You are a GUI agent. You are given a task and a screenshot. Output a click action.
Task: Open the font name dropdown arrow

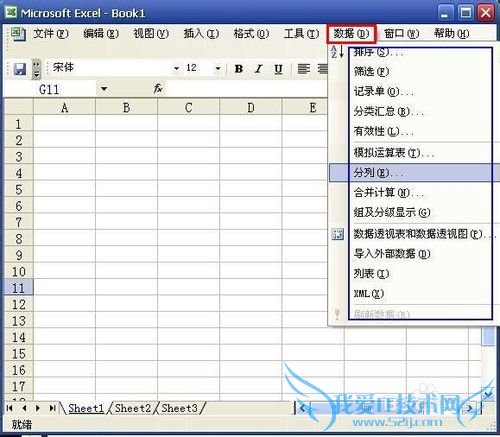pos(176,69)
